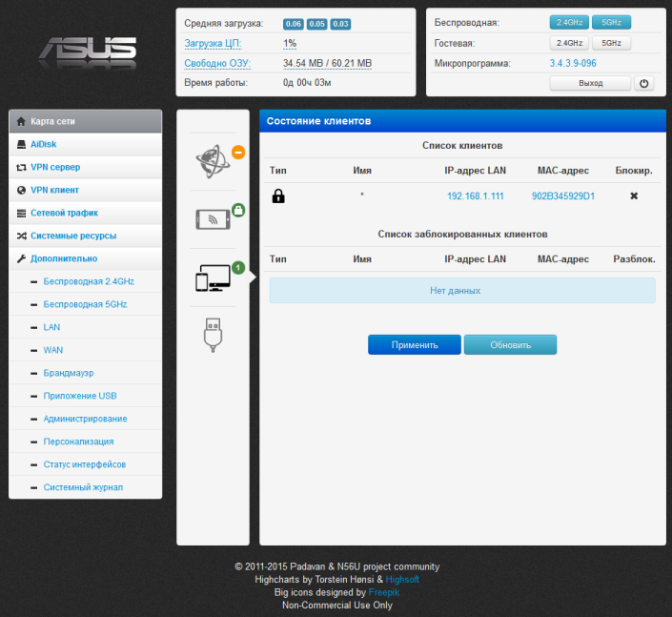672x617 pixels.
Task: Open the USB device icon
Action: click(213, 335)
